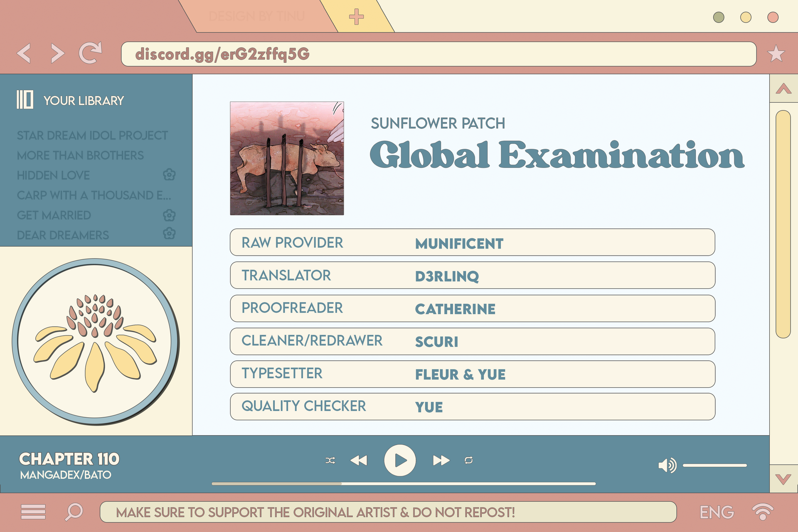Click the browser forward arrow
Image resolution: width=798 pixels, height=532 pixels.
(57, 53)
